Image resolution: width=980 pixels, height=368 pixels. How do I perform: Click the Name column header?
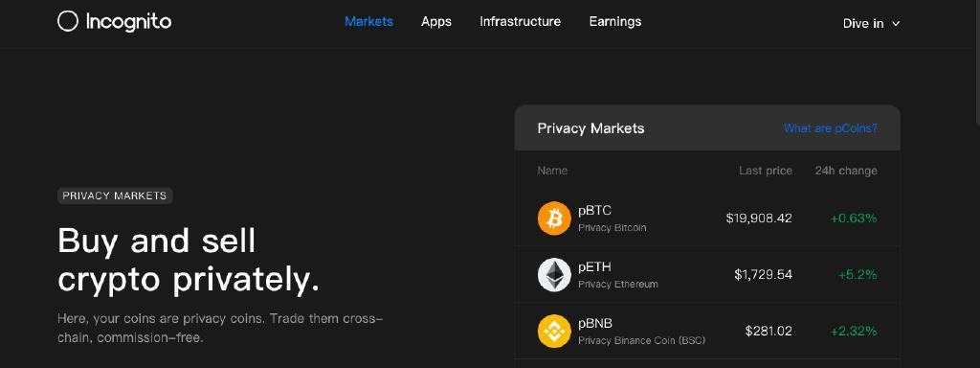click(552, 171)
